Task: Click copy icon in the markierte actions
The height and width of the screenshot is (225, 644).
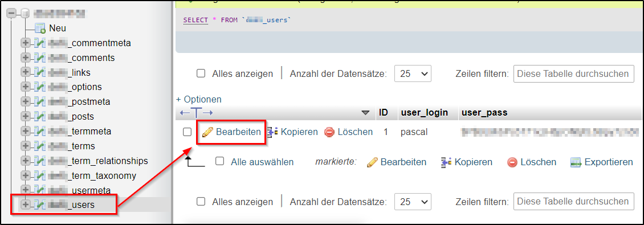Action: 446,162
